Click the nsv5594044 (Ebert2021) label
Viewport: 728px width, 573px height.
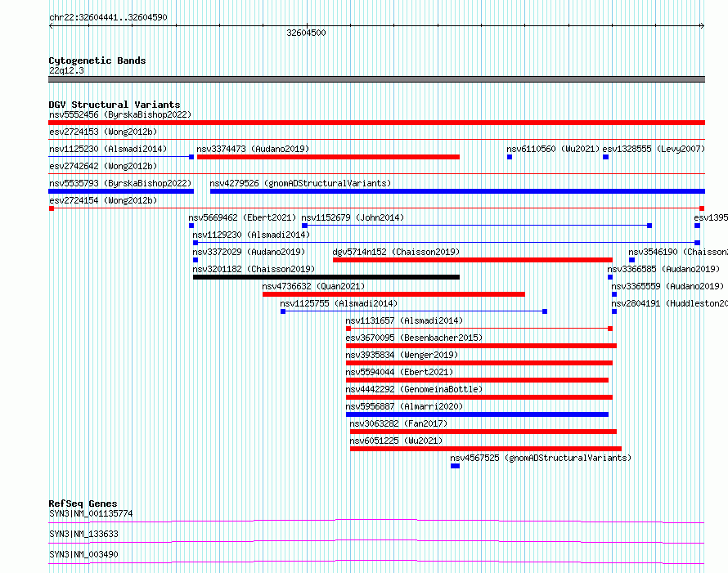pos(399,372)
